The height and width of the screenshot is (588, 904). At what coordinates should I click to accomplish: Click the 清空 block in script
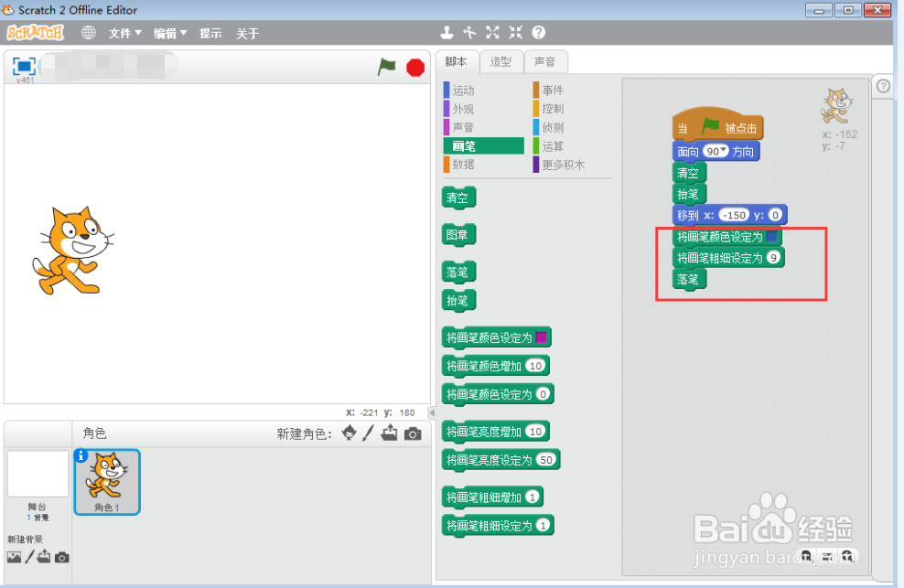pyautogui.click(x=689, y=172)
